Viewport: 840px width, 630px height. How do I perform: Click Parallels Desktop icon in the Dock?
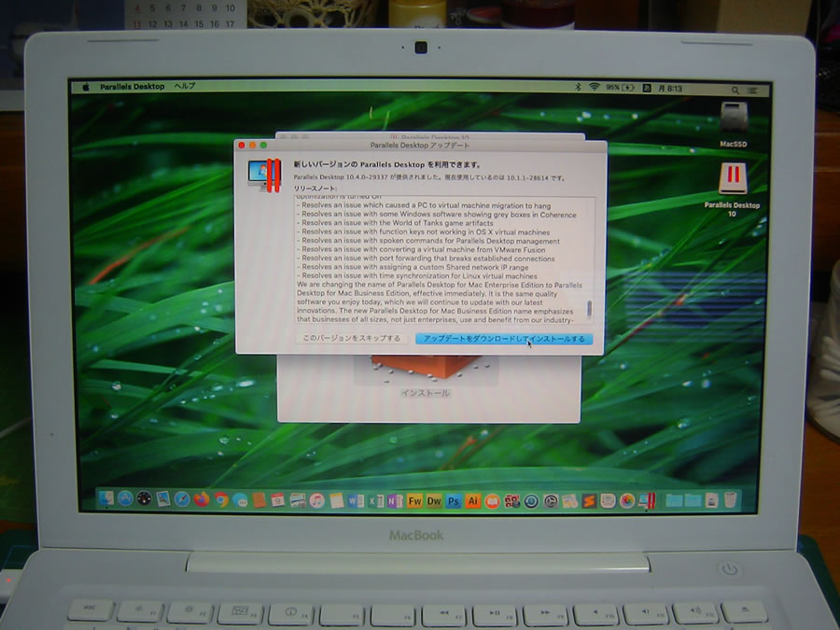(647, 500)
